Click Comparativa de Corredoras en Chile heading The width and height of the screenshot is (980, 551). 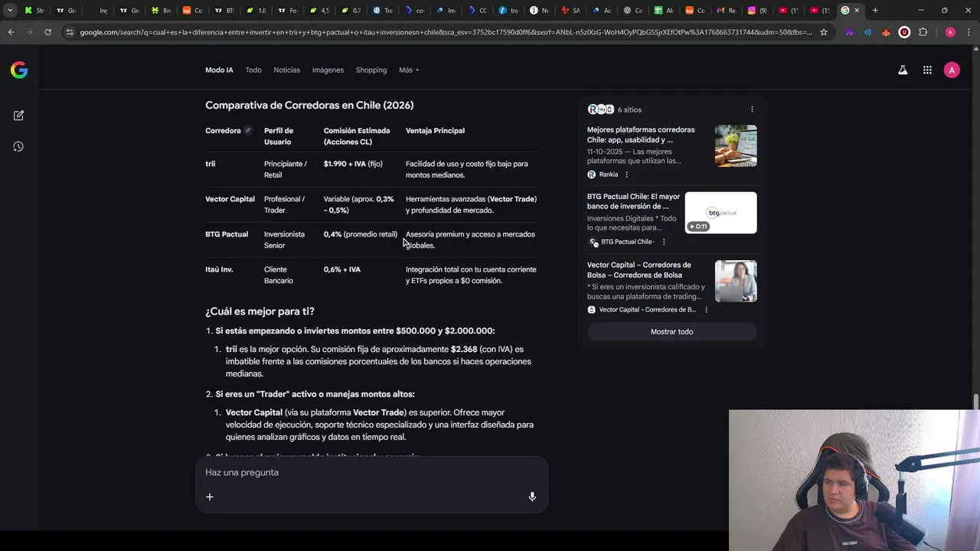click(309, 105)
